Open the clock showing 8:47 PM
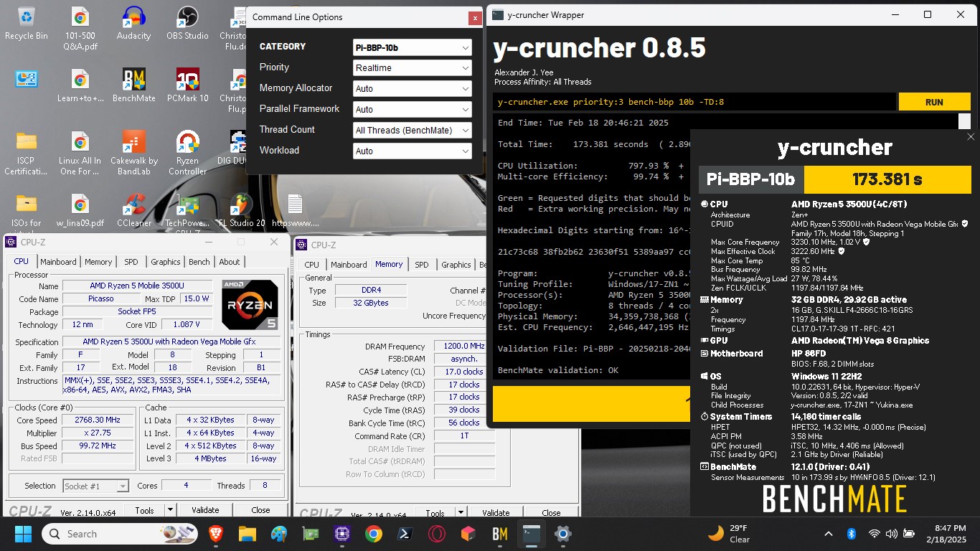The image size is (980, 551). click(946, 534)
